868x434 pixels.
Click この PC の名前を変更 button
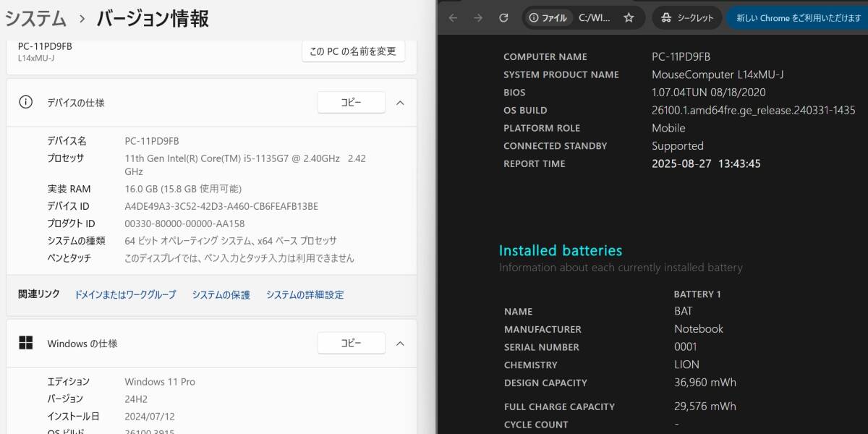coord(353,51)
